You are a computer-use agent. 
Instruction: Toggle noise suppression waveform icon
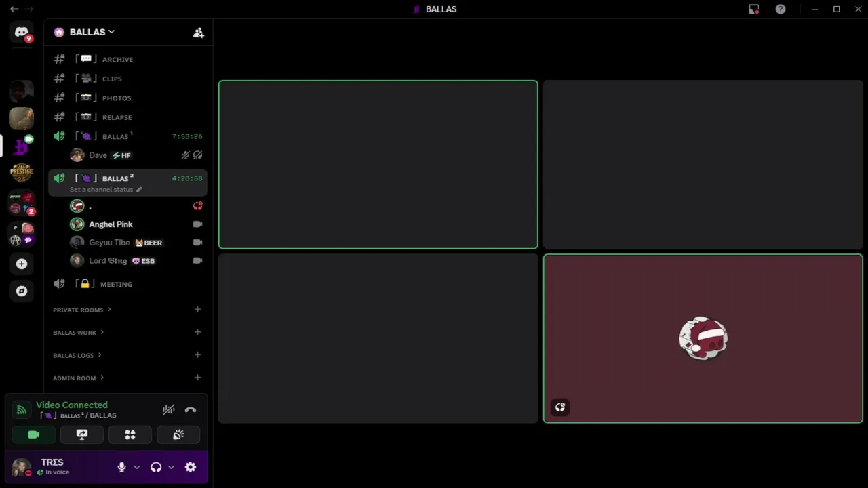[169, 409]
